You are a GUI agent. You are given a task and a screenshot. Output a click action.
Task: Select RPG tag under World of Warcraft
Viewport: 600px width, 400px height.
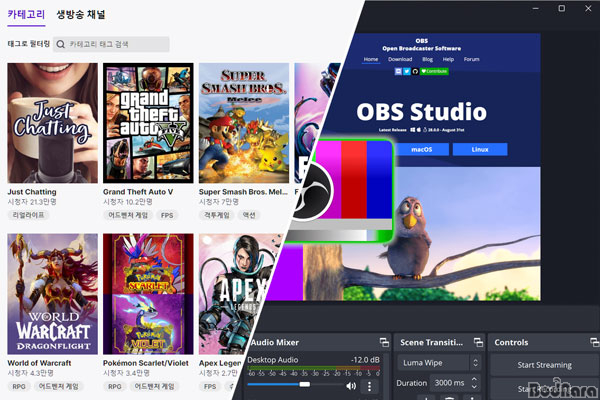point(19,386)
